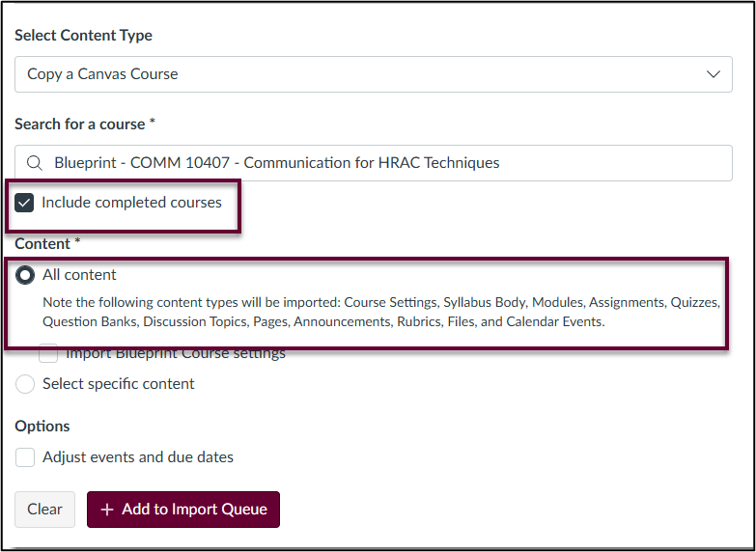
Task: Click the 'Adjust events and due dates' label
Action: [x=138, y=457]
